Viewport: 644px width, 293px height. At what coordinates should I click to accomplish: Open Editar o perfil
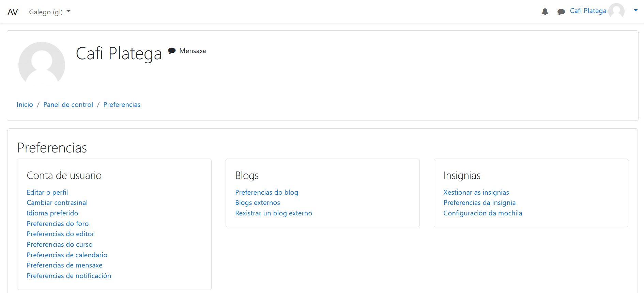tap(47, 192)
